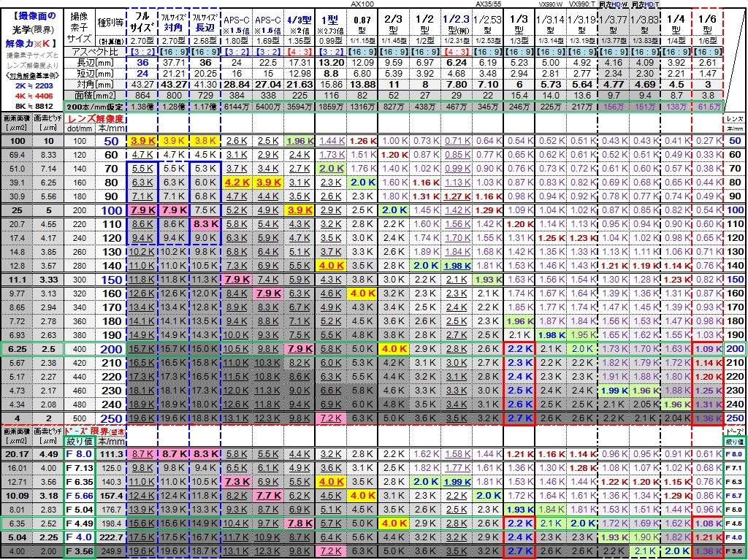This screenshot has width=748, height=560.
Task: Select the 249.9 lines/mm cell
Action: [x=112, y=551]
